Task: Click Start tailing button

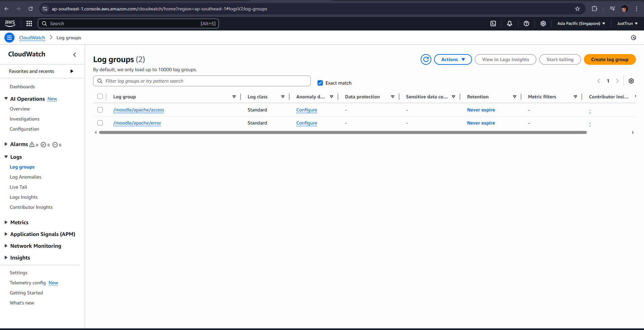Action: click(560, 59)
